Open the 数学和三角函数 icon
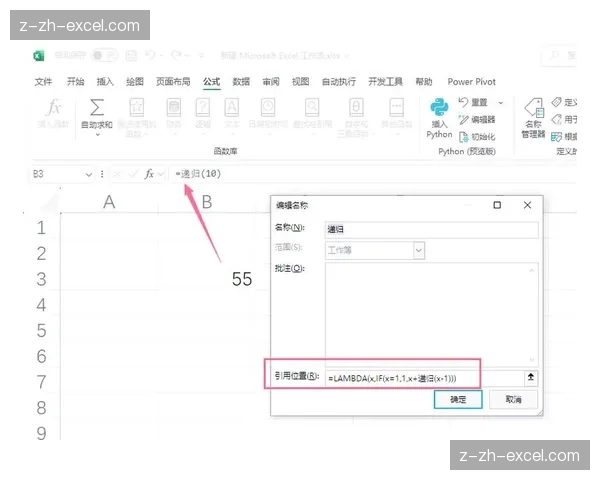Screen dimensions: 600x480 356,108
